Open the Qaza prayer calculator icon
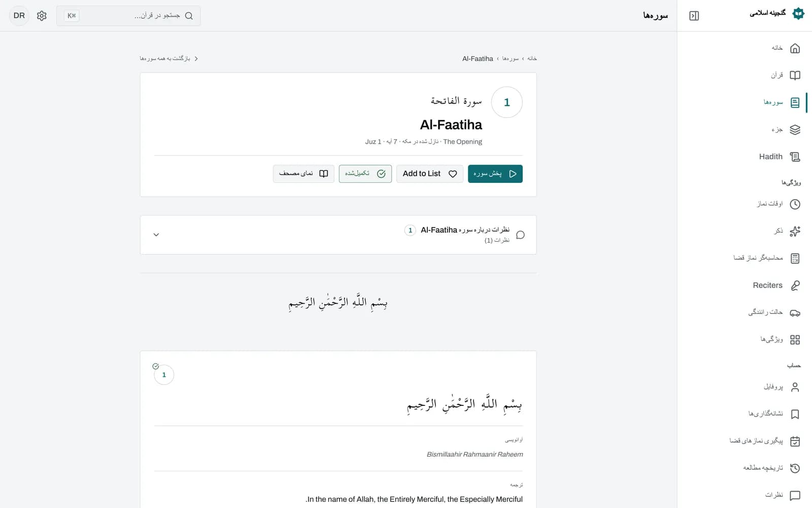812x508 pixels. coord(795,259)
